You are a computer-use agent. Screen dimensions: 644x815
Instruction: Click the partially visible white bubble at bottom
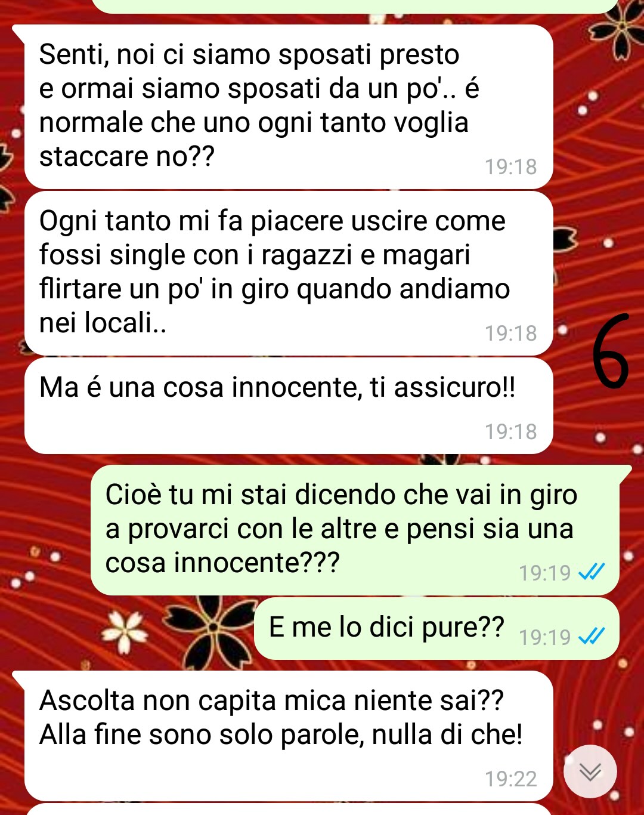pyautogui.click(x=289, y=809)
